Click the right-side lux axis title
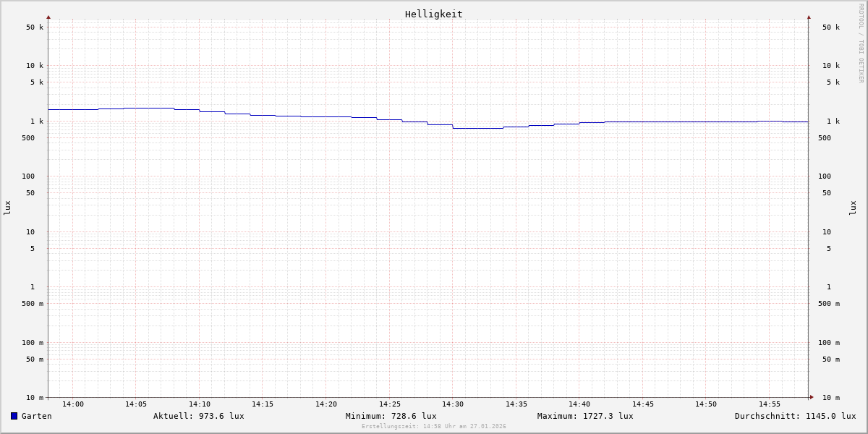Image resolution: width=868 pixels, height=434 pixels. [853, 208]
